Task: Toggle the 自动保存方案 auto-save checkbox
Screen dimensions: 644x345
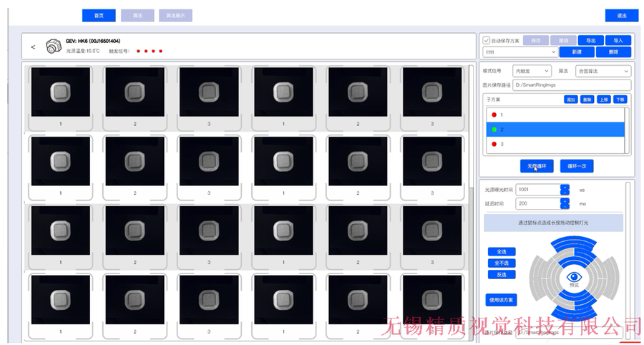Action: click(x=487, y=40)
